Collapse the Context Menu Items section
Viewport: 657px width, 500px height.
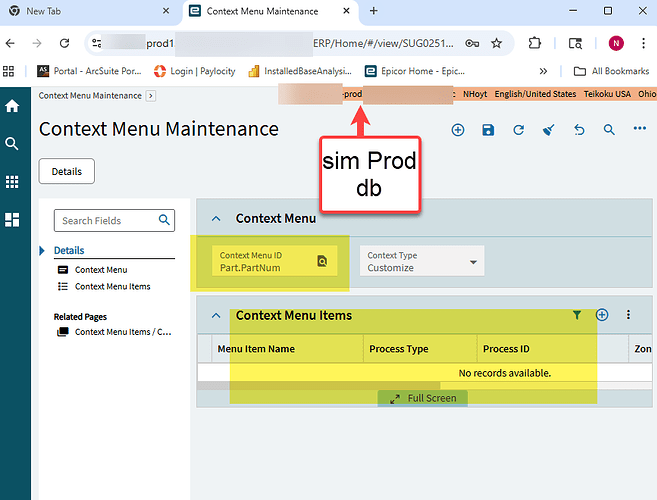click(x=216, y=315)
